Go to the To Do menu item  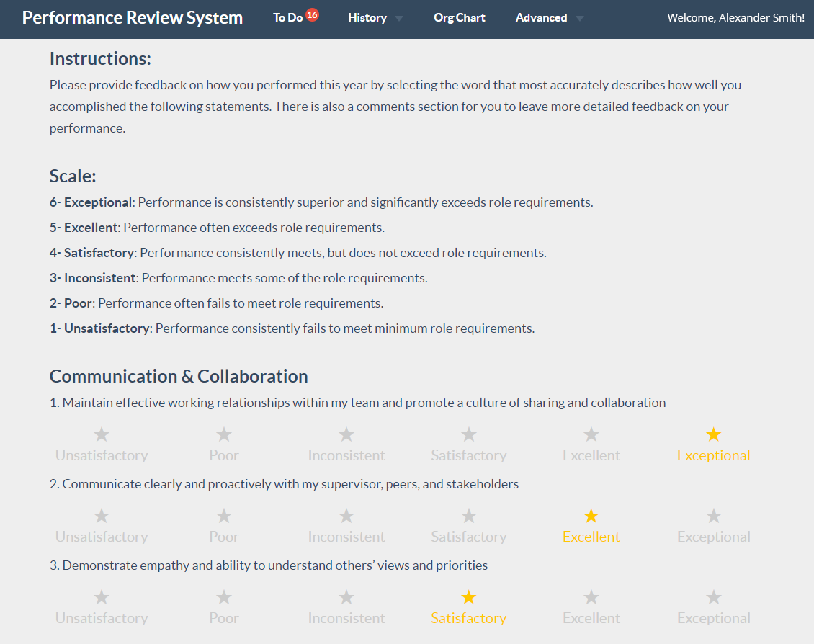pyautogui.click(x=288, y=17)
